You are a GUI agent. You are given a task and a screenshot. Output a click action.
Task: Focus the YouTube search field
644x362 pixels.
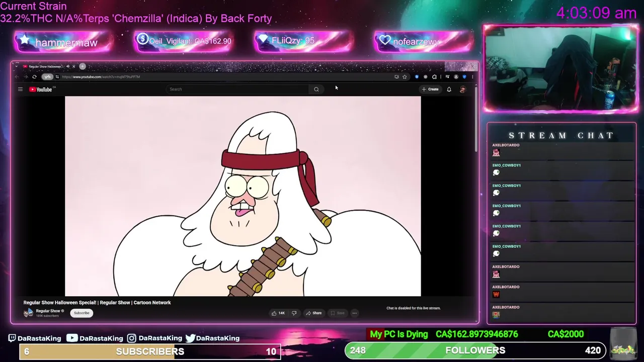coord(237,89)
